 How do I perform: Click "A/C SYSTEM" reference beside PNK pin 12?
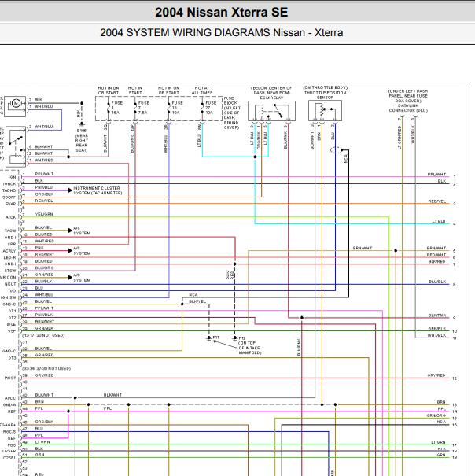[82, 251]
